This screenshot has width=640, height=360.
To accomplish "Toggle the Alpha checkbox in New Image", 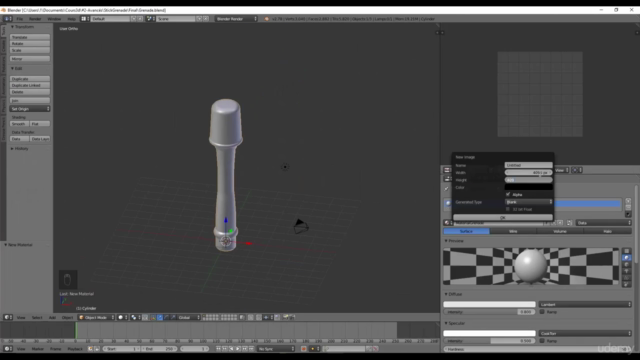I will pos(508,194).
